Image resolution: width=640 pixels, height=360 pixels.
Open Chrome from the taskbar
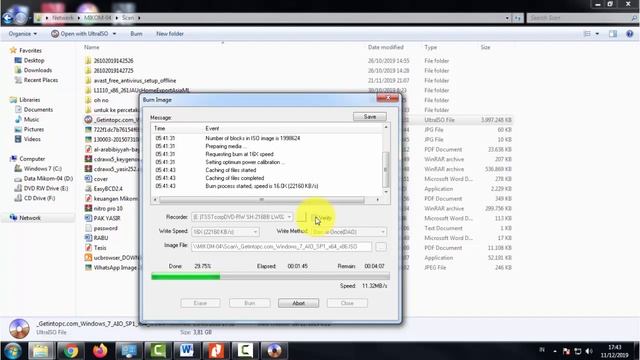(x=70, y=351)
